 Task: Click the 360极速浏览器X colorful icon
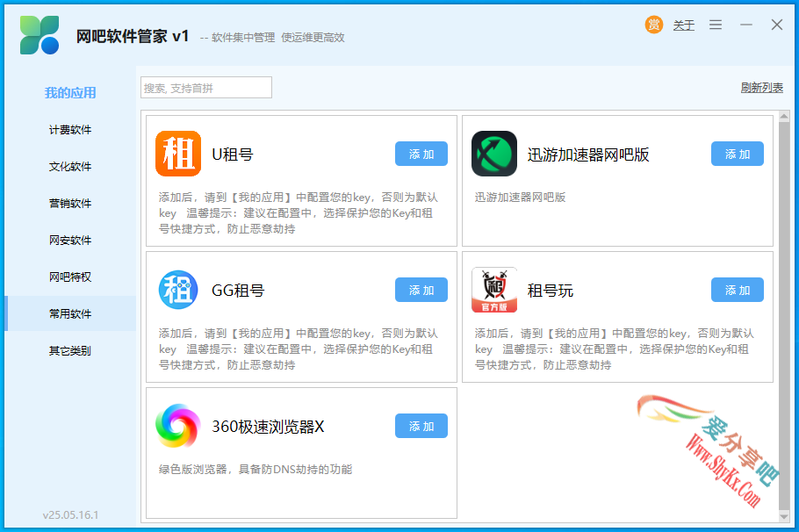178,426
